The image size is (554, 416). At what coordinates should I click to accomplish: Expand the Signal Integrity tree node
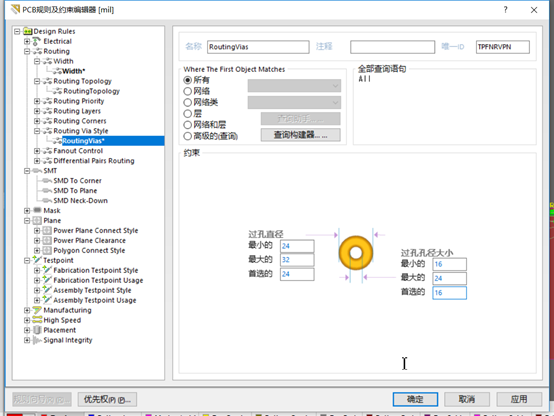pos(27,340)
